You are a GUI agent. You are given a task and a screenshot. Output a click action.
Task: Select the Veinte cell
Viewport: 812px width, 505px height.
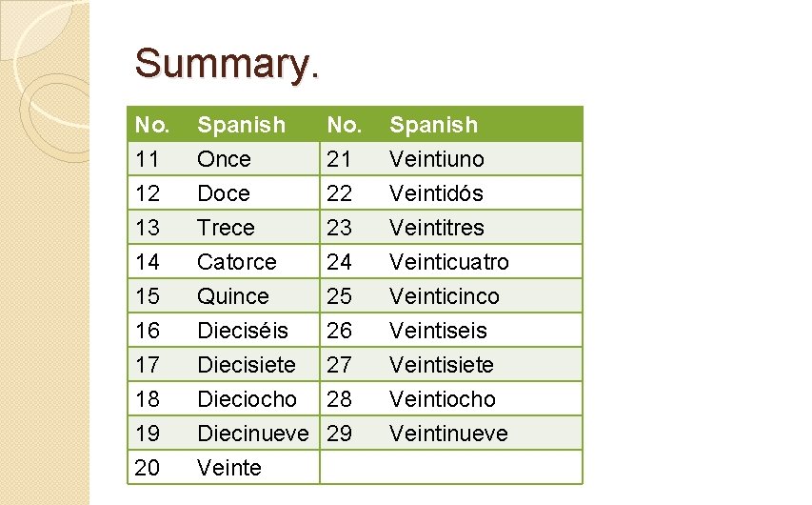tap(229, 468)
